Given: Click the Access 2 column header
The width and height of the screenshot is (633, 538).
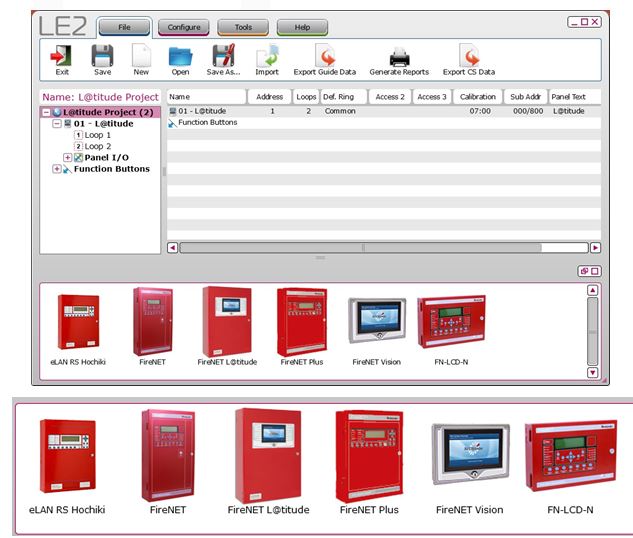Looking at the screenshot, I should point(390,97).
